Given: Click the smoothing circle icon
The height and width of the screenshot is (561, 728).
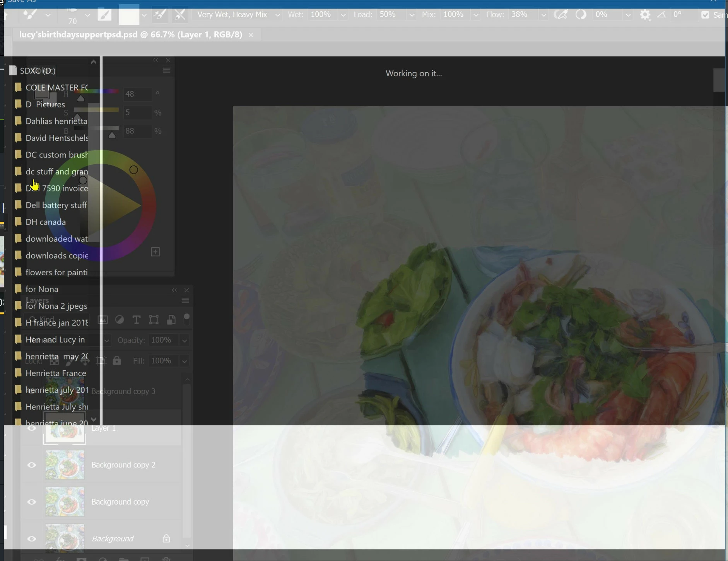Looking at the screenshot, I should click(x=581, y=15).
